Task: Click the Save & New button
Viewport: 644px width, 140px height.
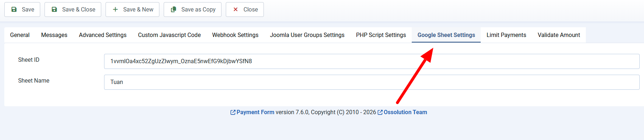Action: pyautogui.click(x=132, y=9)
